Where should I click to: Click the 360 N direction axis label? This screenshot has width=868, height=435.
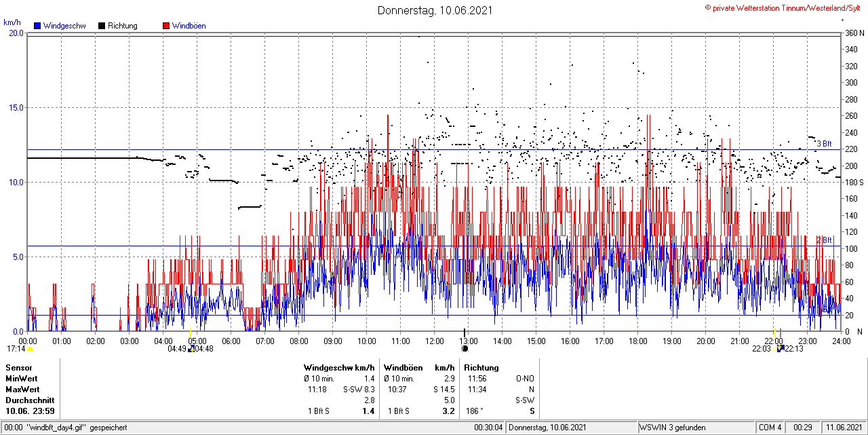point(854,33)
